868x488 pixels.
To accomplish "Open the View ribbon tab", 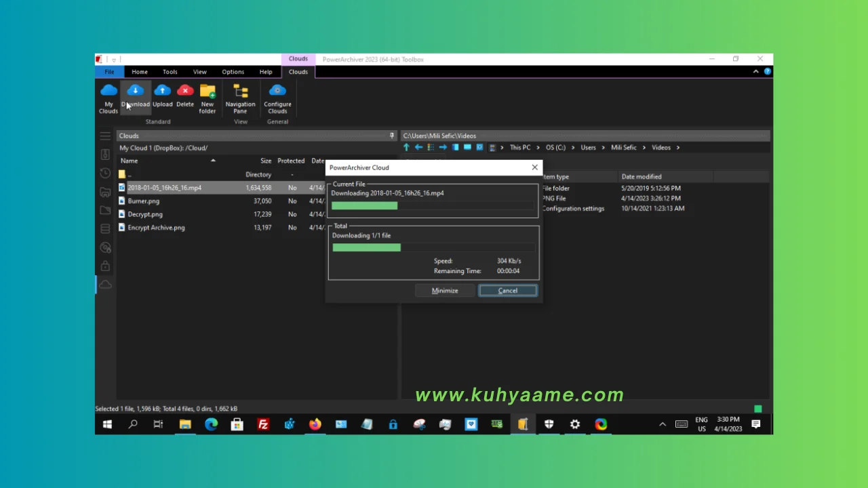I will tap(200, 72).
